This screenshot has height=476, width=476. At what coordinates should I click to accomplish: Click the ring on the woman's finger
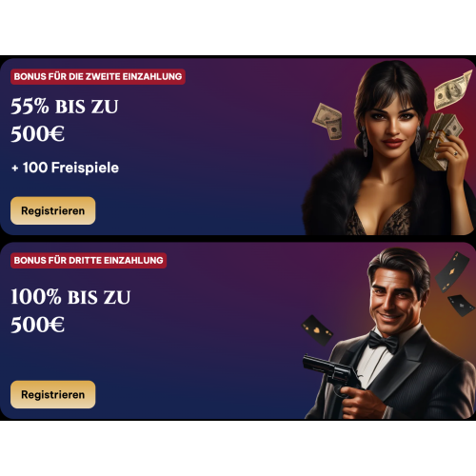click(x=456, y=153)
